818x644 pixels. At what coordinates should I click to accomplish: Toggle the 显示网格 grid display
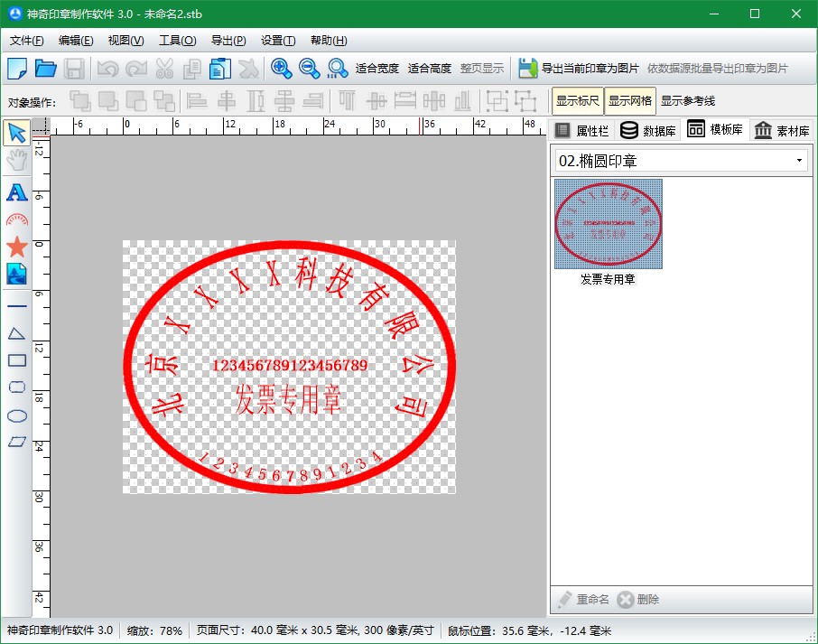click(x=629, y=101)
